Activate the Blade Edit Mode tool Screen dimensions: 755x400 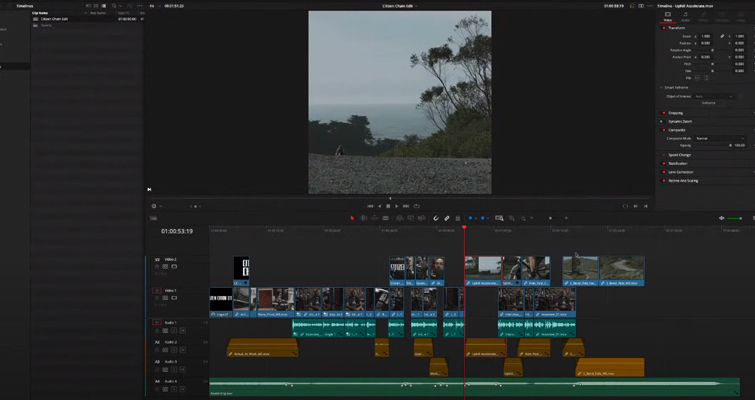click(x=385, y=219)
